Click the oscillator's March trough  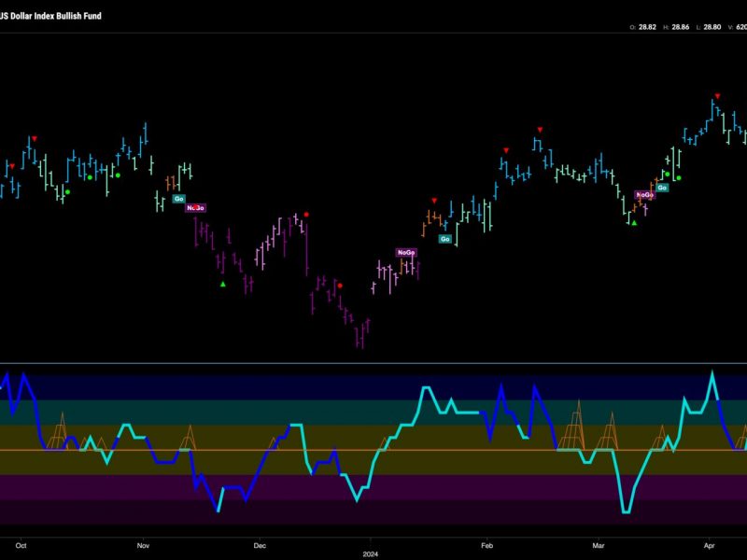(x=626, y=511)
